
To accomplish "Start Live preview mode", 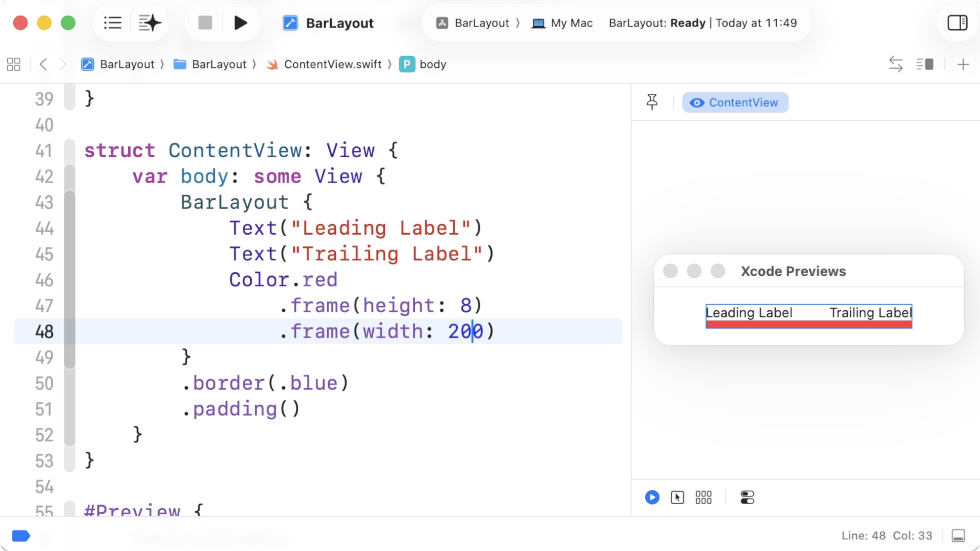I will tap(652, 497).
